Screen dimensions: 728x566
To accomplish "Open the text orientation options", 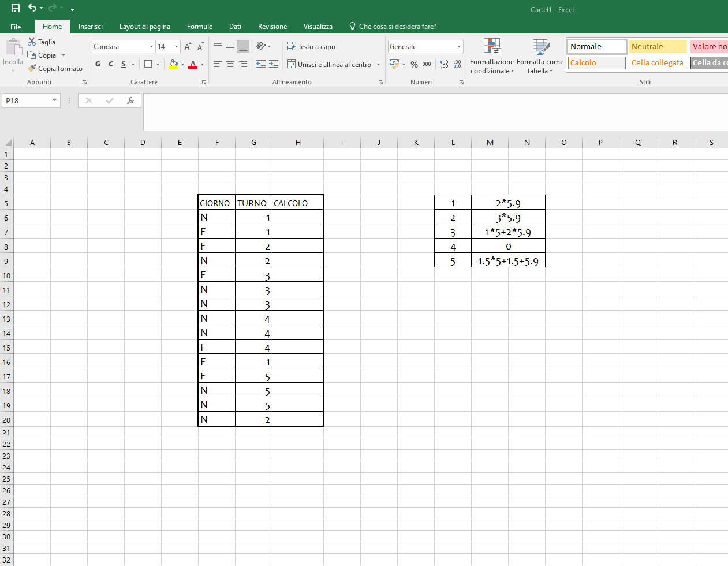I will click(x=263, y=46).
